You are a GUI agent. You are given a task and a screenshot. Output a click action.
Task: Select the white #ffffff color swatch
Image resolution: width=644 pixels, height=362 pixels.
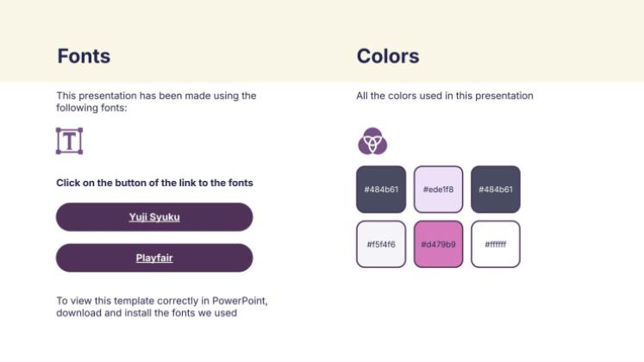(496, 244)
